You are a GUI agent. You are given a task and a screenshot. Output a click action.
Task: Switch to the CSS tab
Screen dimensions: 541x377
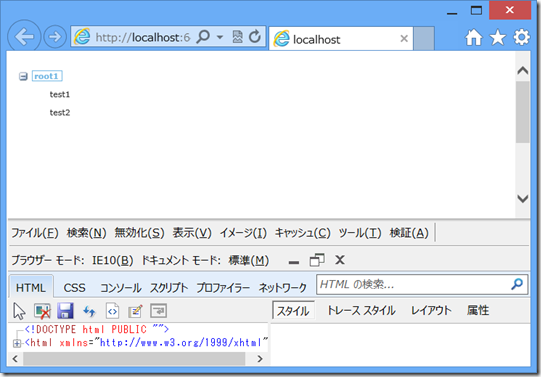pyautogui.click(x=74, y=287)
